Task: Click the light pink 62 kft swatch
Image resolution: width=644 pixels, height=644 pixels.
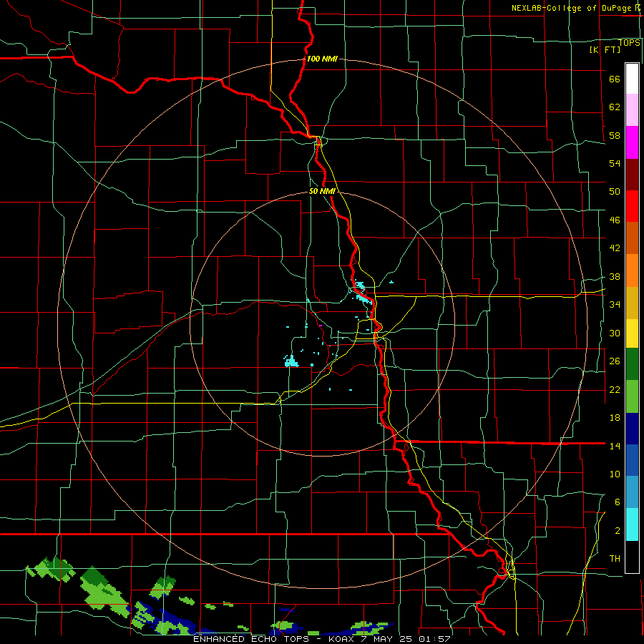Action: click(632, 109)
